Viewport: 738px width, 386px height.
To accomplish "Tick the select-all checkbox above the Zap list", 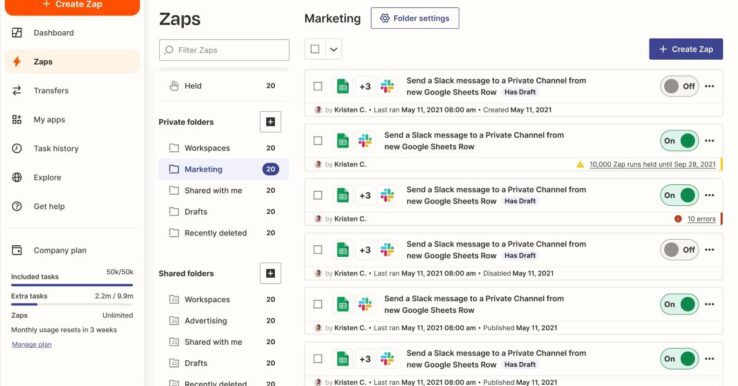I will [x=315, y=49].
